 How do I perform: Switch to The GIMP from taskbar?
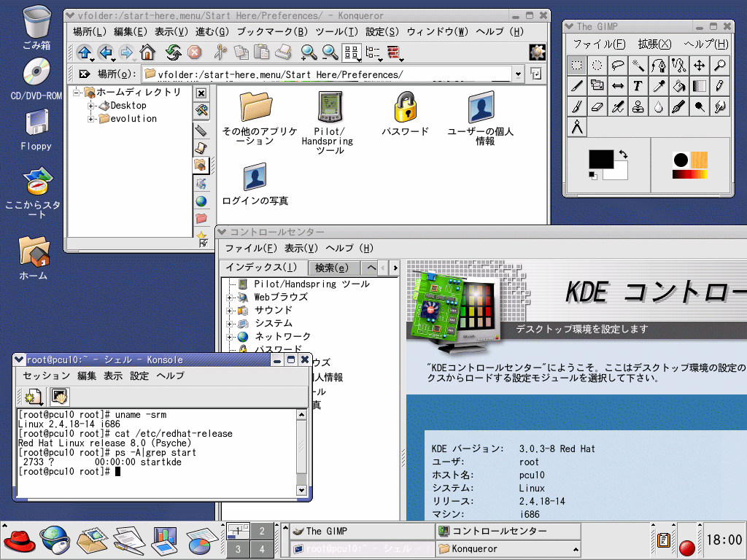pyautogui.click(x=362, y=531)
